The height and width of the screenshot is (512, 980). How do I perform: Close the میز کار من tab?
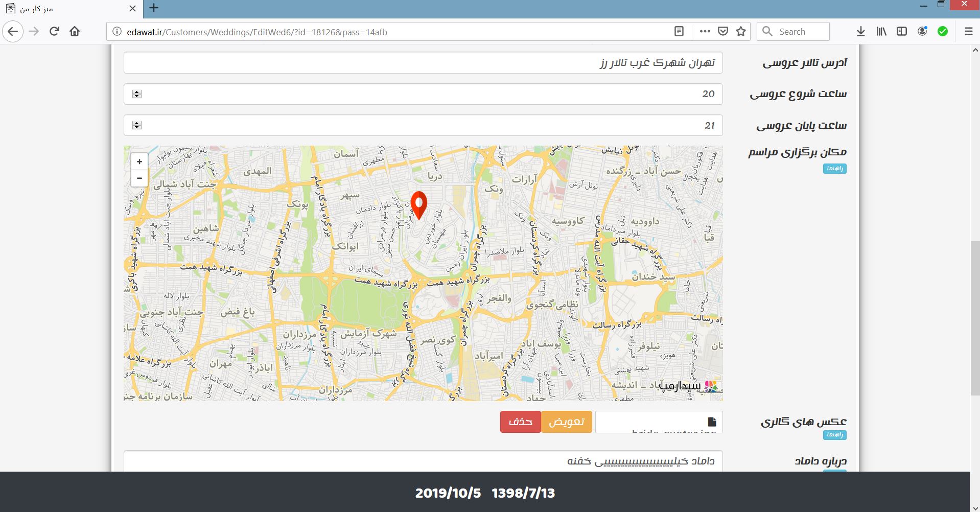point(132,9)
